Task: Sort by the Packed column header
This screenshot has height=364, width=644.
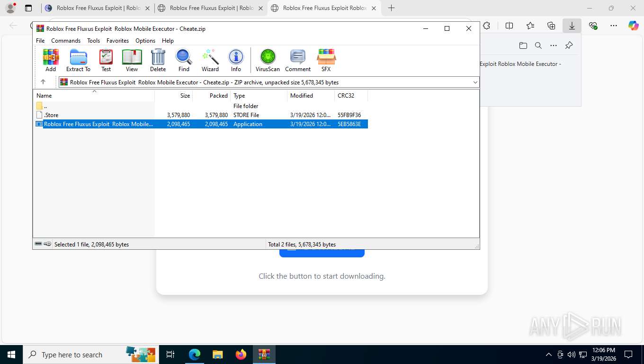Action: [212, 95]
